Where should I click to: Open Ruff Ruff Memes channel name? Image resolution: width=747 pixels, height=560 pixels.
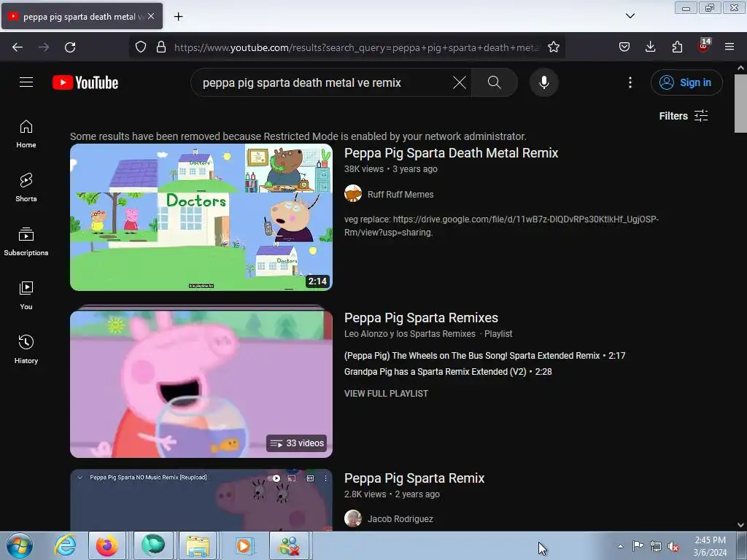pos(400,194)
